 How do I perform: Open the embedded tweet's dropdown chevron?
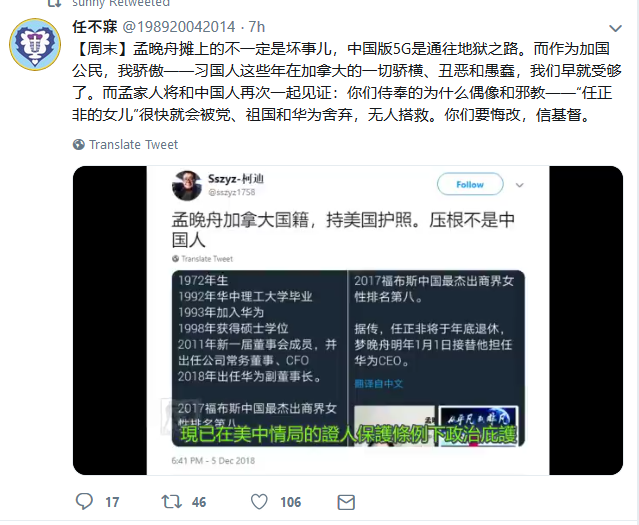tap(519, 185)
